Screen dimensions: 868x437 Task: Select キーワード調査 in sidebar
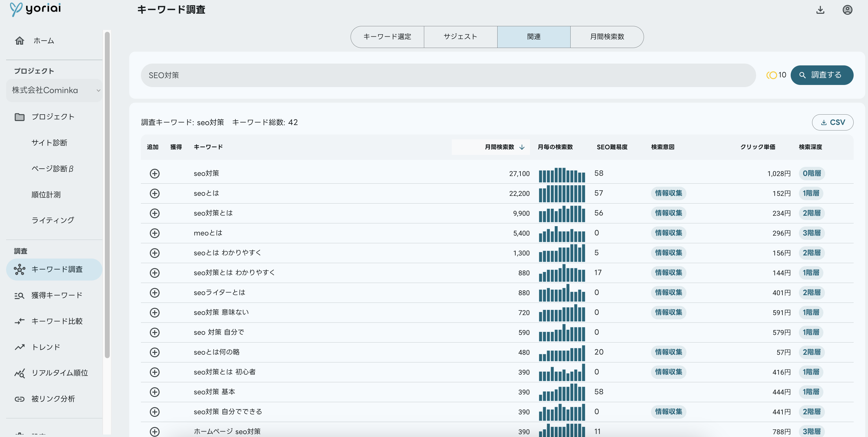click(x=54, y=269)
